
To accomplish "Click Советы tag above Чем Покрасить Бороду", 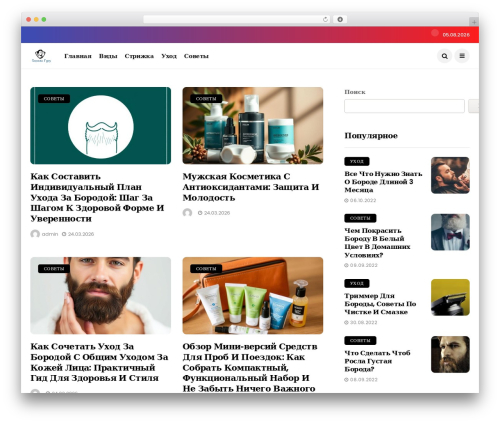I will (x=360, y=218).
